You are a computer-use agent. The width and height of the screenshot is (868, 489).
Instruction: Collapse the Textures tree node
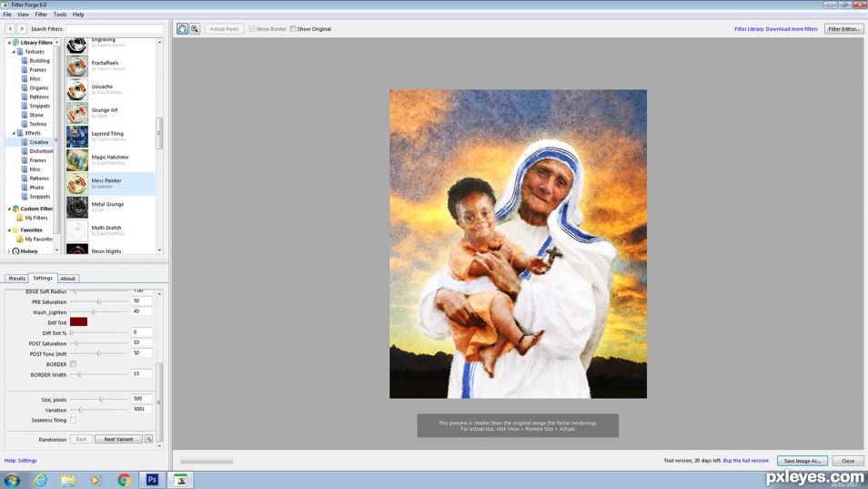click(14, 52)
